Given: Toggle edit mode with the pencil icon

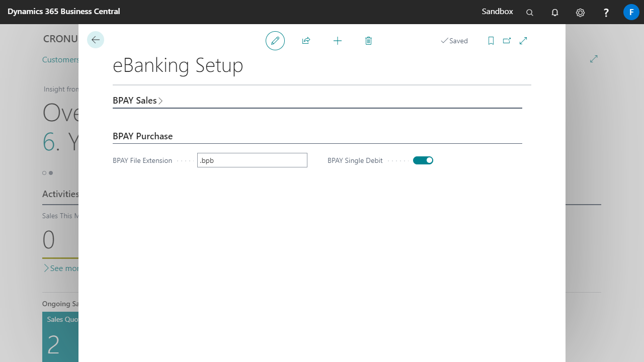Looking at the screenshot, I should [275, 41].
